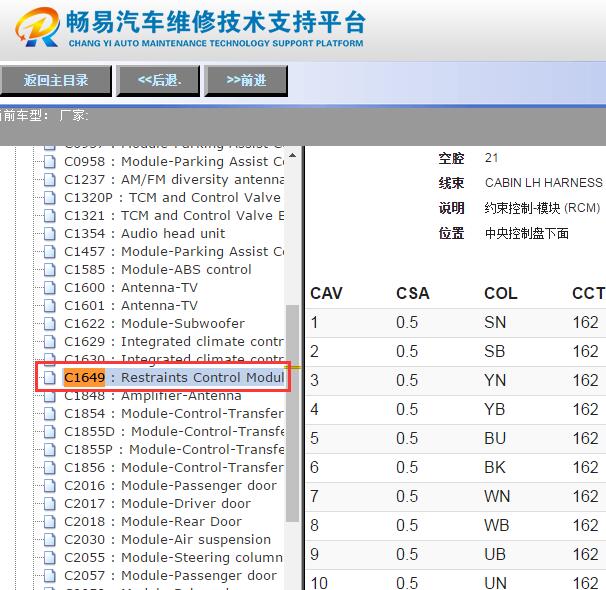Open C2030 Module-Air suspension
606x590 pixels.
click(167, 539)
